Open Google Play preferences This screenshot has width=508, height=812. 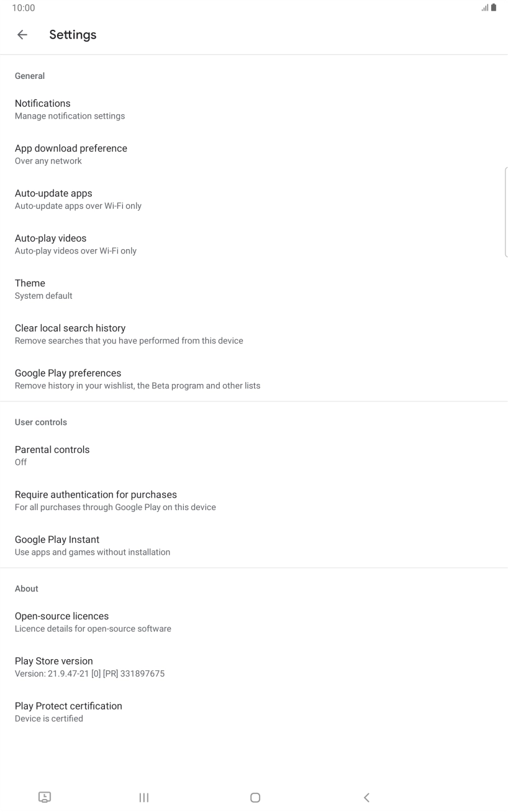[138, 378]
